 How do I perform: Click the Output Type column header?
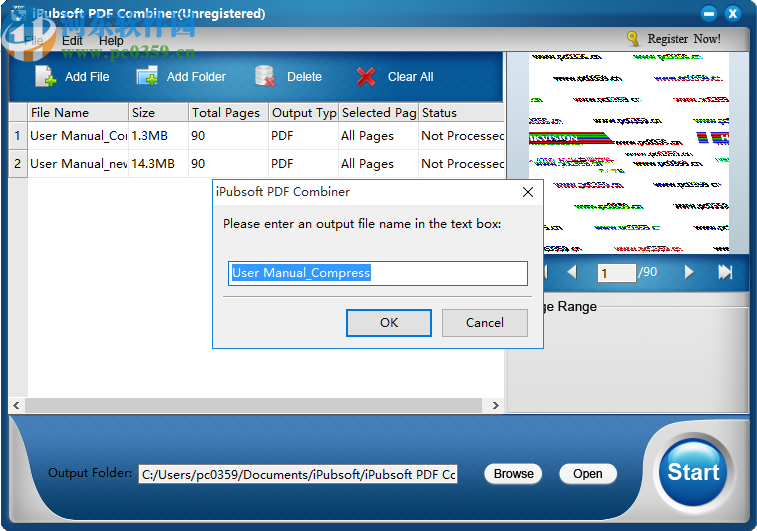(x=303, y=112)
